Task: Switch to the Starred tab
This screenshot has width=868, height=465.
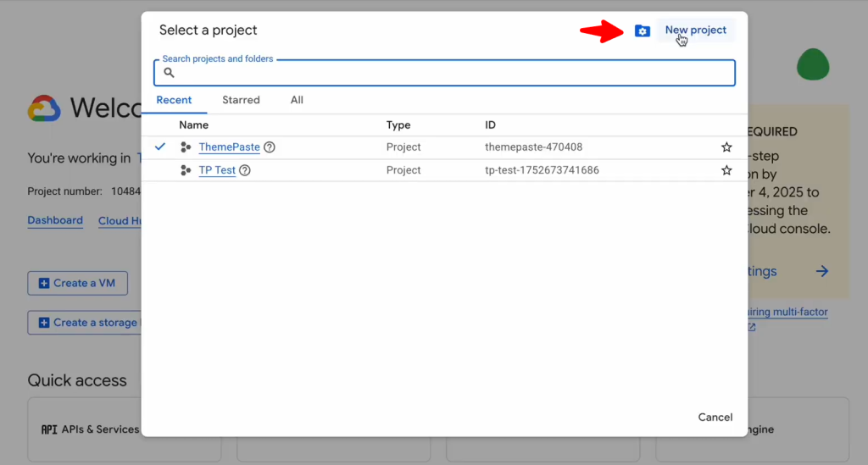Action: pos(241,100)
